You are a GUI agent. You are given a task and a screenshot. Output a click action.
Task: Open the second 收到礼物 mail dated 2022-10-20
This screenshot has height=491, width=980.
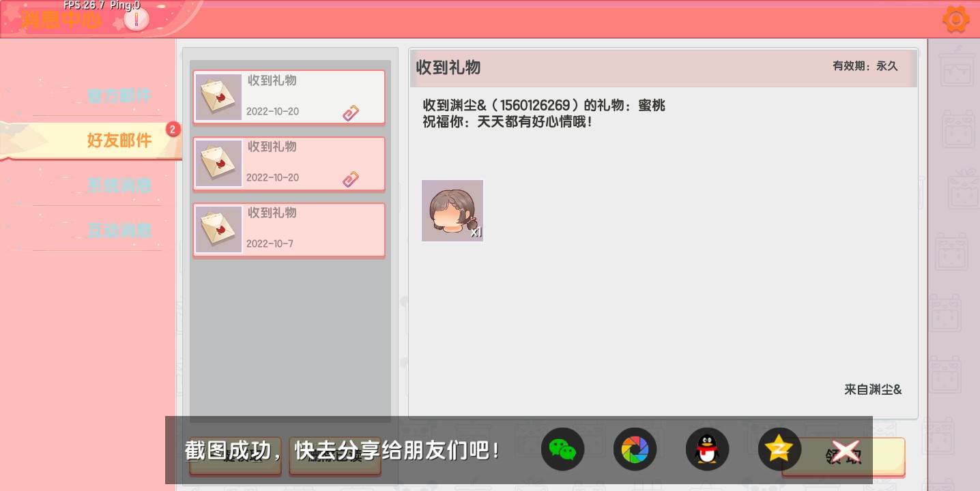[289, 164]
